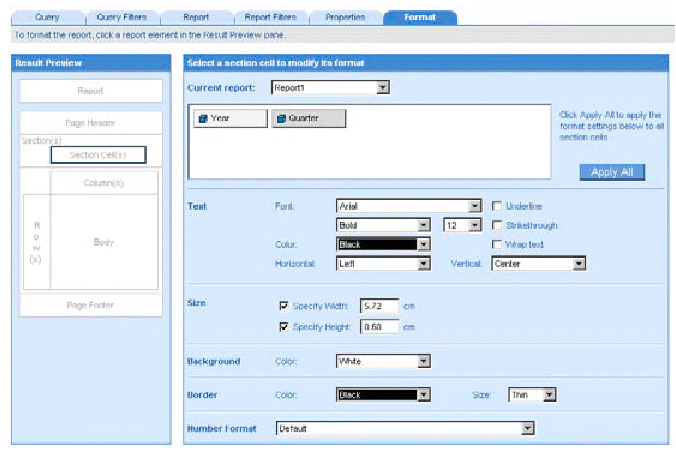Enable the Underline checkbox
Image resolution: width=676 pixels, height=453 pixels.
(x=497, y=205)
